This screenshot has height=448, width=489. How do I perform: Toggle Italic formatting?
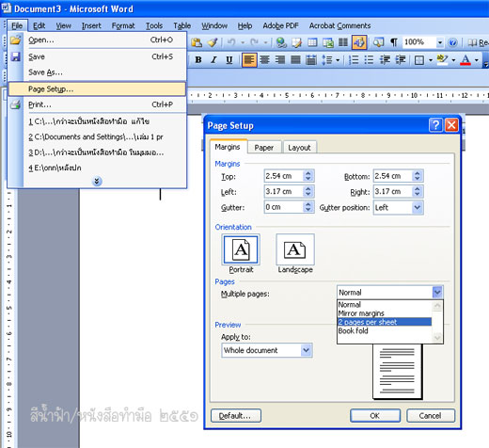213,59
